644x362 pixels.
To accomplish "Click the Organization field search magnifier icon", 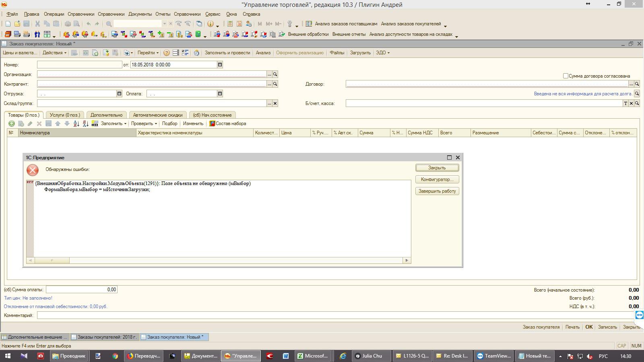I will [275, 74].
